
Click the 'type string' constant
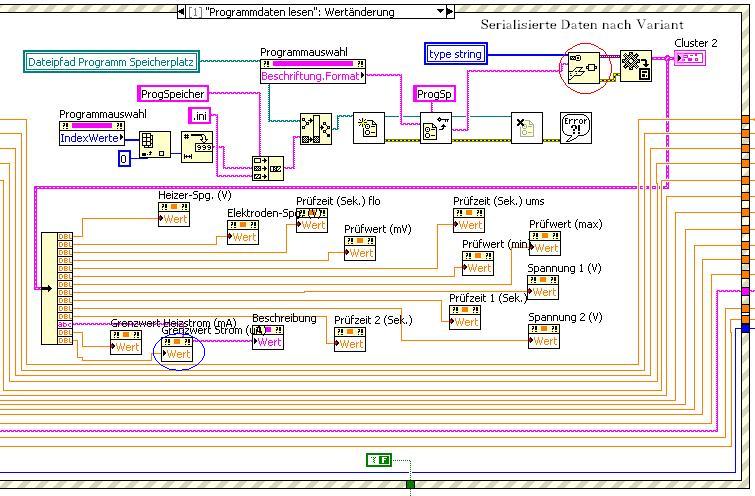pos(456,54)
